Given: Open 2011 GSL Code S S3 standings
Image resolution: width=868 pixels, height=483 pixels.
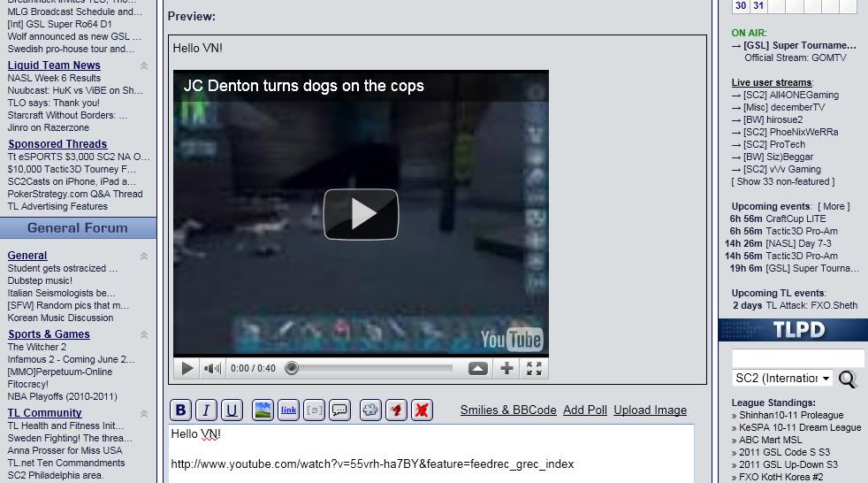Looking at the screenshot, I should coord(784,452).
